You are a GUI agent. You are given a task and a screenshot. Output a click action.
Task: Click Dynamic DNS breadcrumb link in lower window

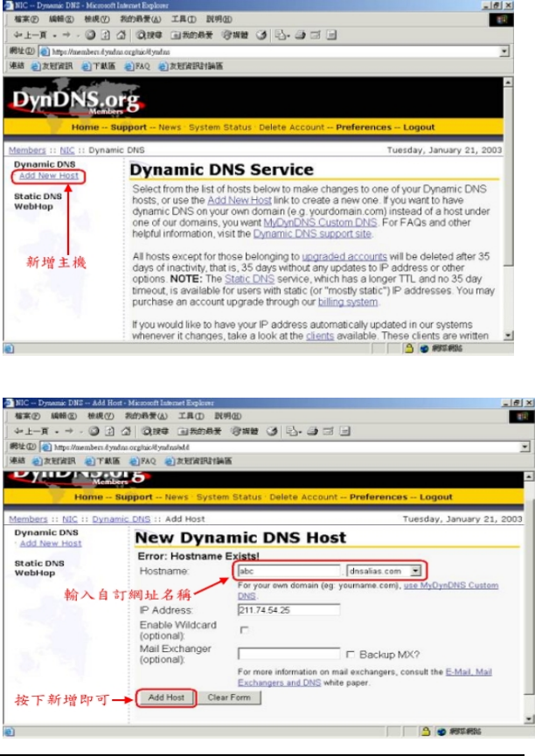pos(122,519)
